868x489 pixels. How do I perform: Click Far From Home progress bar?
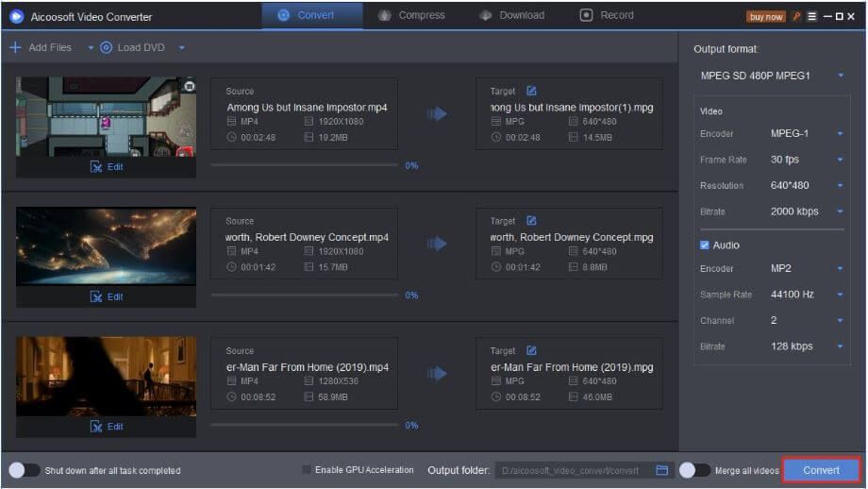[305, 425]
